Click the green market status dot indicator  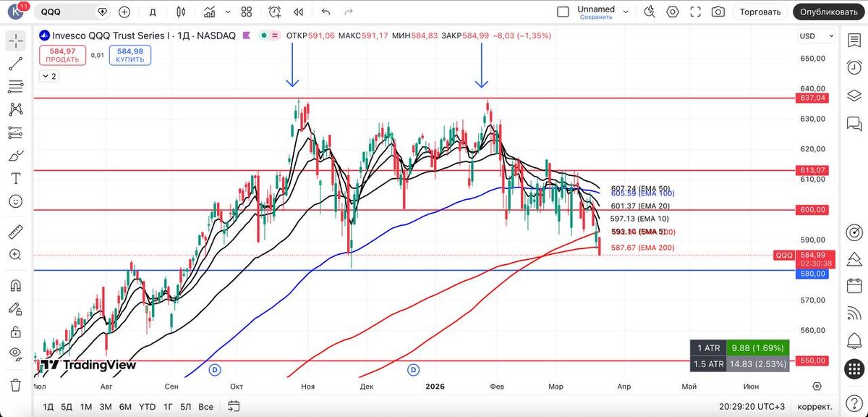point(265,35)
